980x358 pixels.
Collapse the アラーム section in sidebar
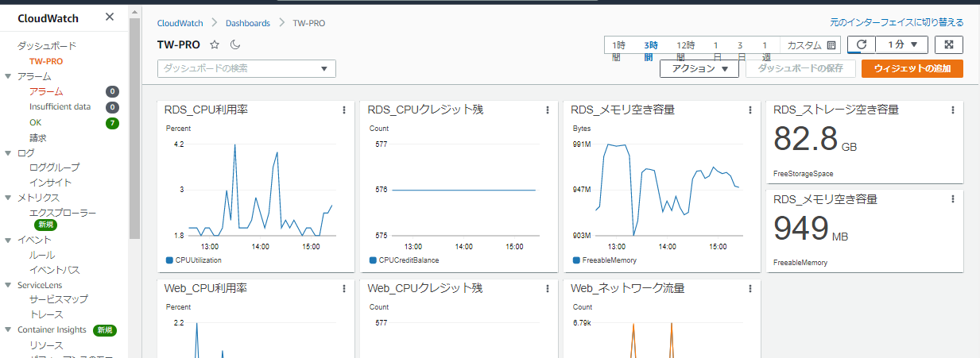(8, 77)
